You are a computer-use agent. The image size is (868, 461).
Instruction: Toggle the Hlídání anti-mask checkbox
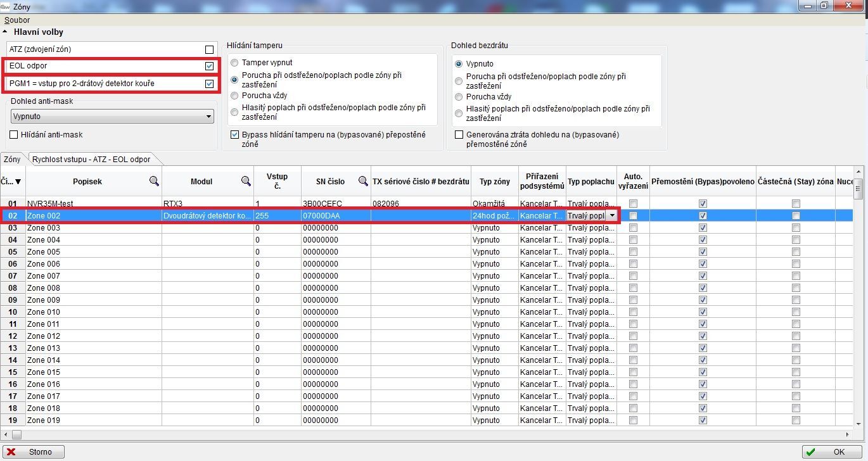(x=14, y=134)
